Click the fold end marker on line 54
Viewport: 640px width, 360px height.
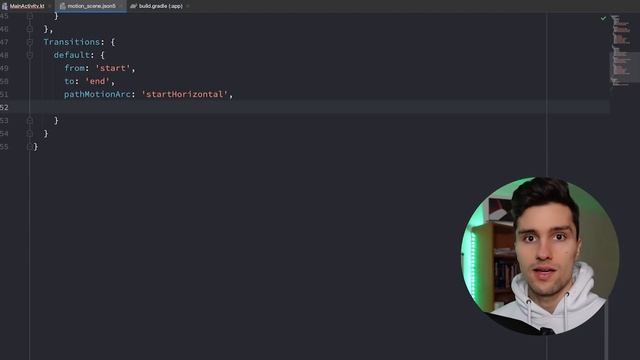tap(30, 133)
